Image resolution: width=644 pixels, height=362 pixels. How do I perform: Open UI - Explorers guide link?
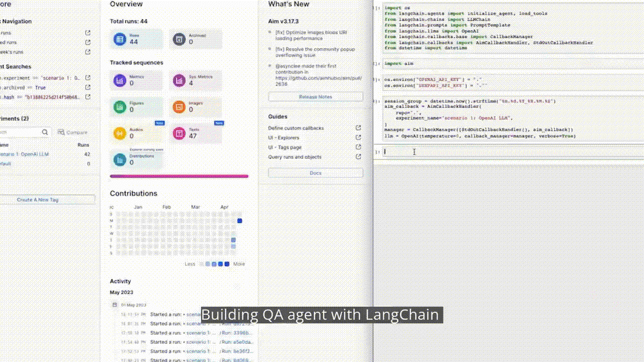tap(283, 138)
